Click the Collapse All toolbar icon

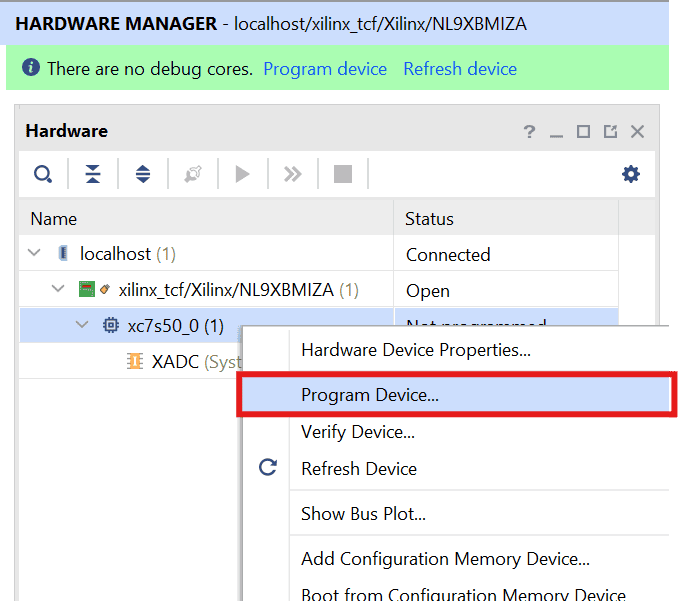(93, 174)
